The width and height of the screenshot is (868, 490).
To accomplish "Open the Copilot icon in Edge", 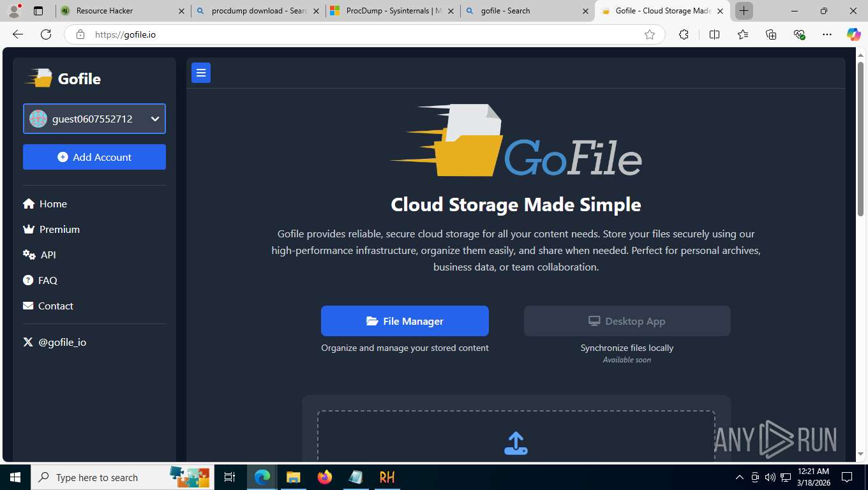I will pos(854,34).
